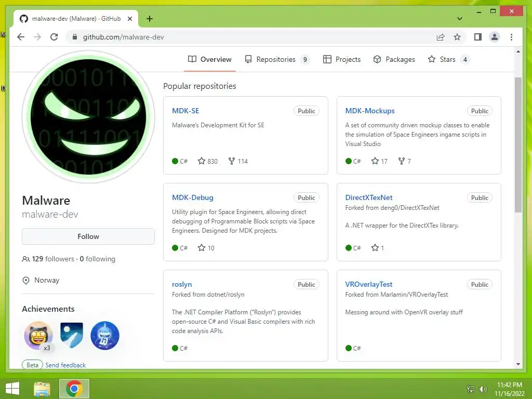Open DirectXTexNet 1 star

pyautogui.click(x=378, y=248)
